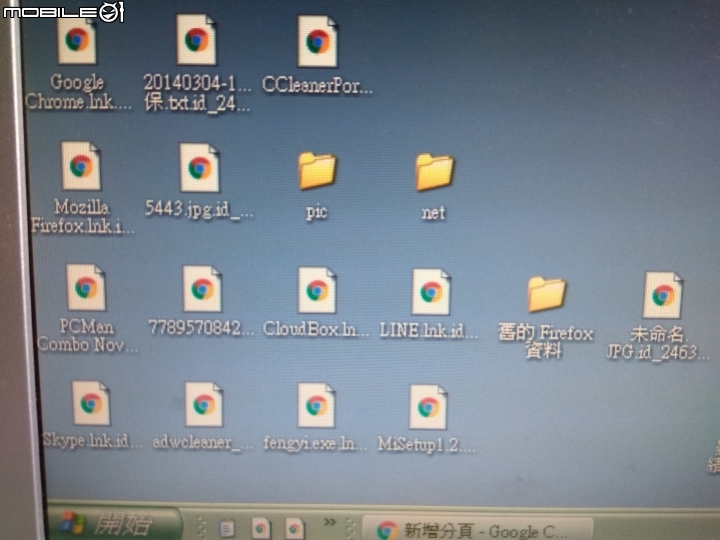The width and height of the screenshot is (720, 540).
Task: Select the Google Chrome.lnk file icon
Action: [x=77, y=40]
